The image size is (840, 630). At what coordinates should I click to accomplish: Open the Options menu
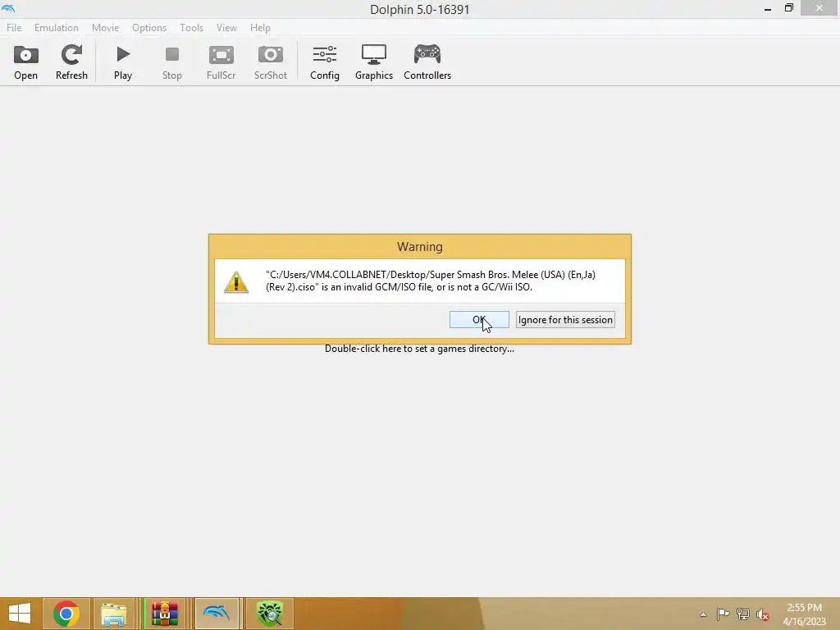tap(149, 28)
